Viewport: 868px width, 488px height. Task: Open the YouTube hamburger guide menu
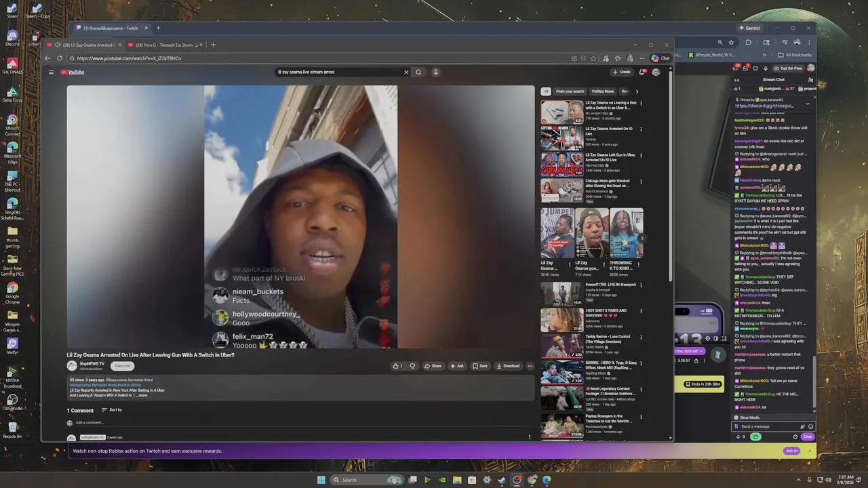(x=50, y=72)
